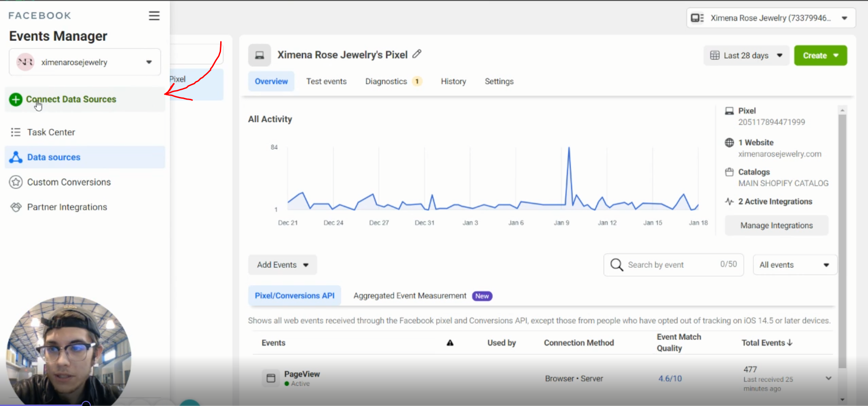Click the scrollbar down arrow
The image size is (868, 406).
pos(842,399)
